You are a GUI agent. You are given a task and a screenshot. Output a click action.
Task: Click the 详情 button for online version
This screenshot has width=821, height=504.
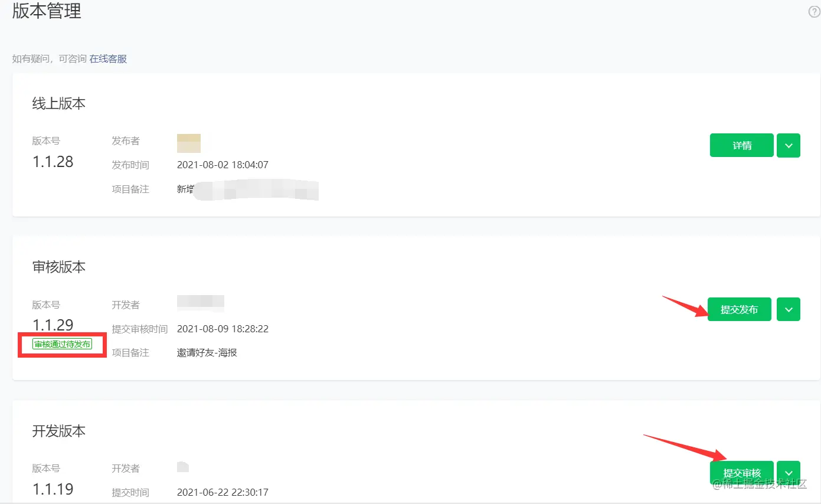click(x=741, y=145)
